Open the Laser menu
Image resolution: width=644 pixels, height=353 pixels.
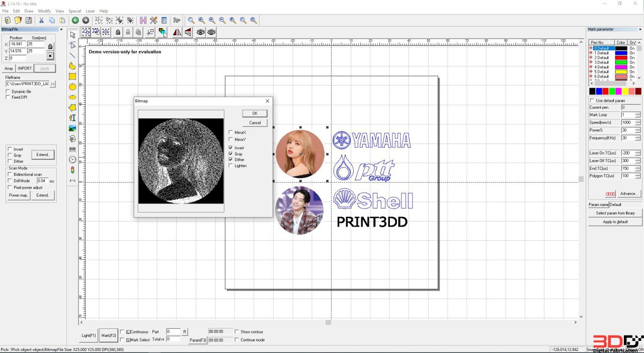coord(90,11)
